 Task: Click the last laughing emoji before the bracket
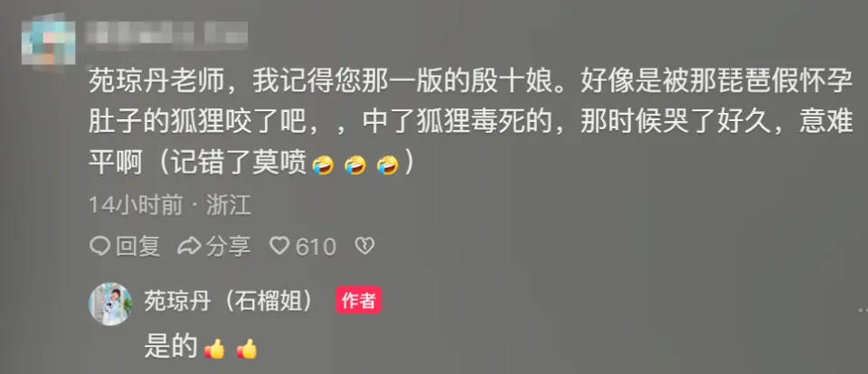pyautogui.click(x=388, y=165)
